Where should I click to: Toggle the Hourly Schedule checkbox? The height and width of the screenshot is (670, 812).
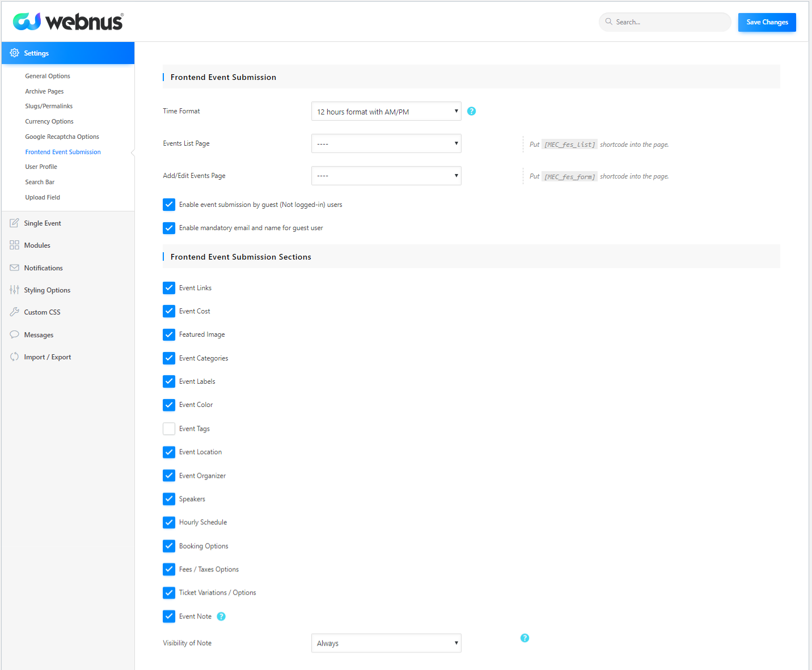pyautogui.click(x=169, y=522)
